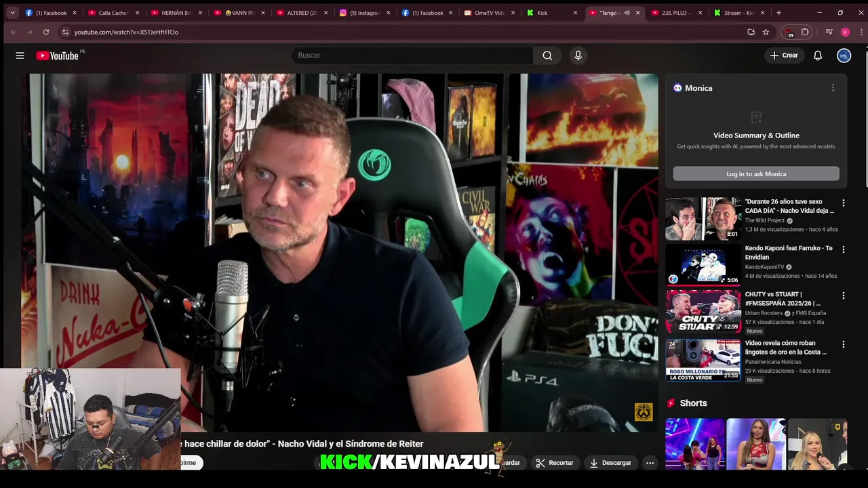Switch to the '2.EL PILLO' tab

pyautogui.click(x=676, y=13)
